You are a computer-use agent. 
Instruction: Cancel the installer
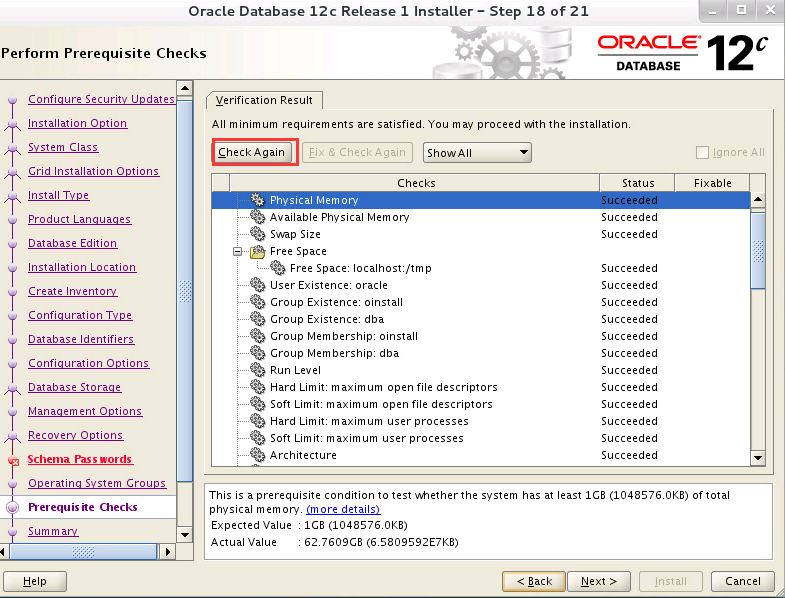click(x=742, y=581)
